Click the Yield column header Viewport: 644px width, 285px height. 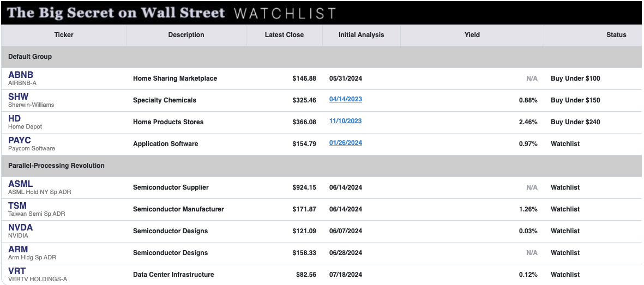[472, 35]
